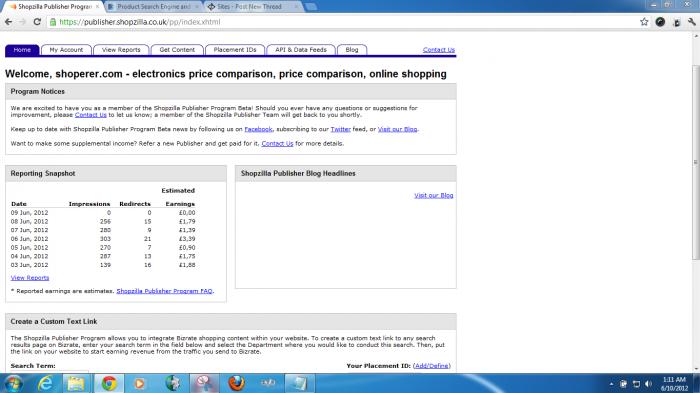Click the volume speaker tray icon
This screenshot has width=700, height=393.
(x=648, y=384)
